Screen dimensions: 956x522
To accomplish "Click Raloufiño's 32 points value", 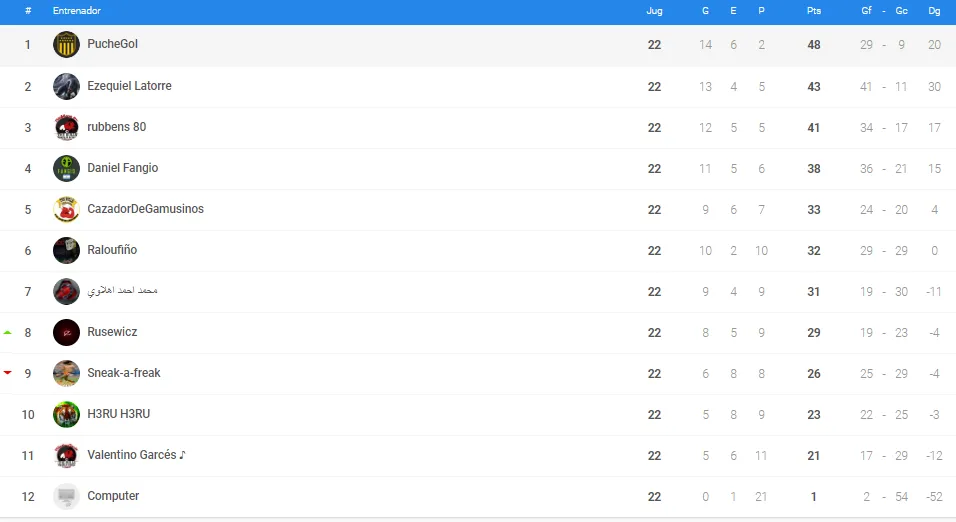I will pos(814,251).
